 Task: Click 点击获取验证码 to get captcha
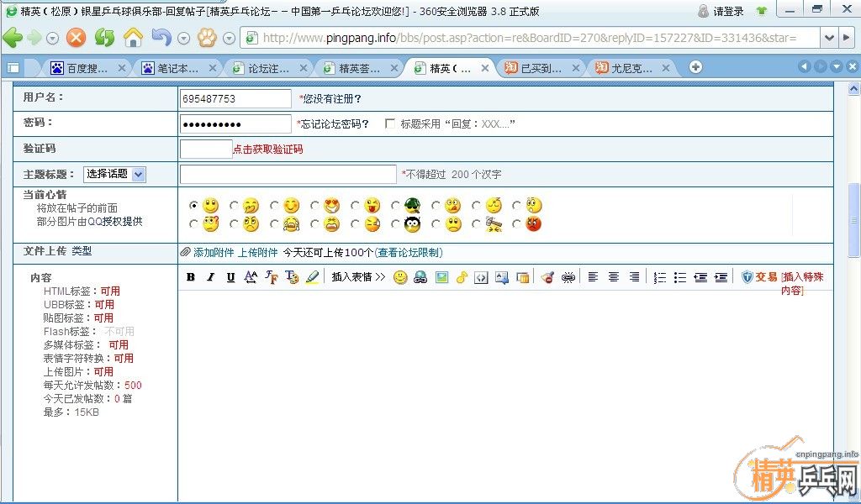[268, 150]
